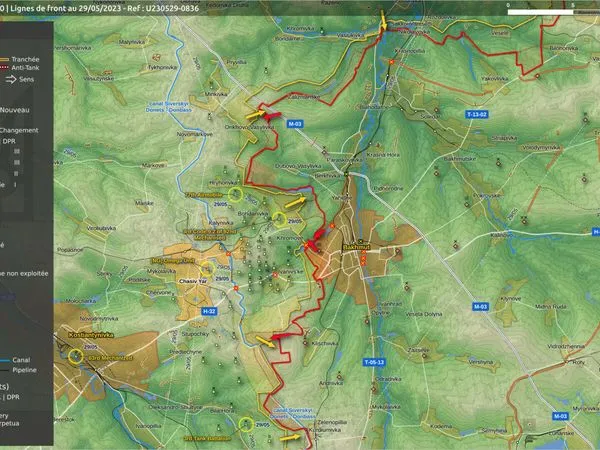
Task: Select the H-32 highway shield near Chasiv Yar
Action: (x=209, y=311)
